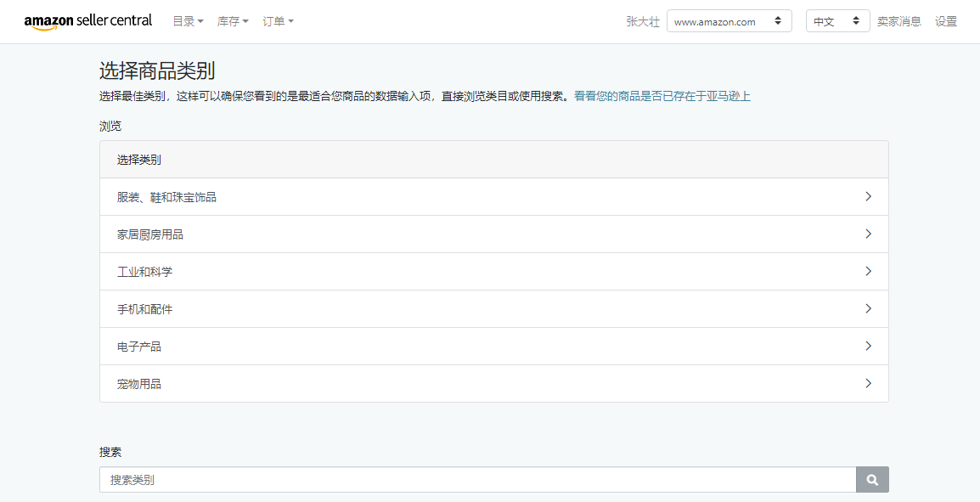This screenshot has width=980, height=502.
Task: Click inside the 搜索类别 search field
Action: tap(425, 479)
